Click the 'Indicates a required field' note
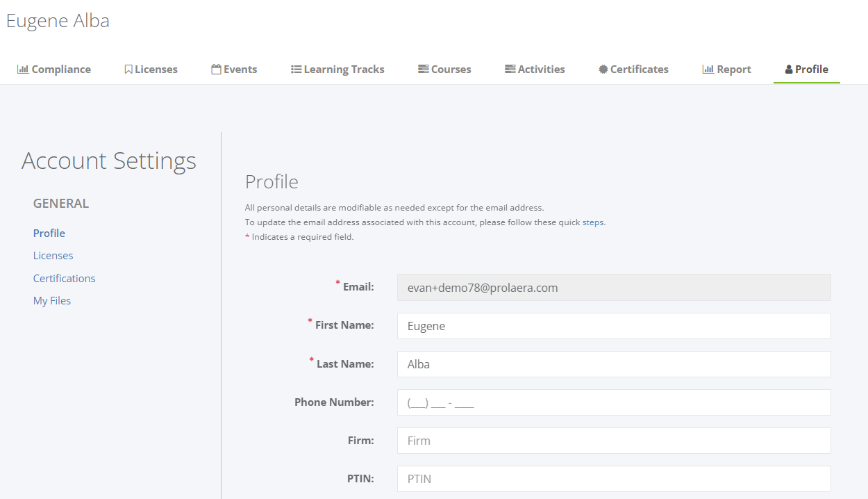 tap(303, 237)
